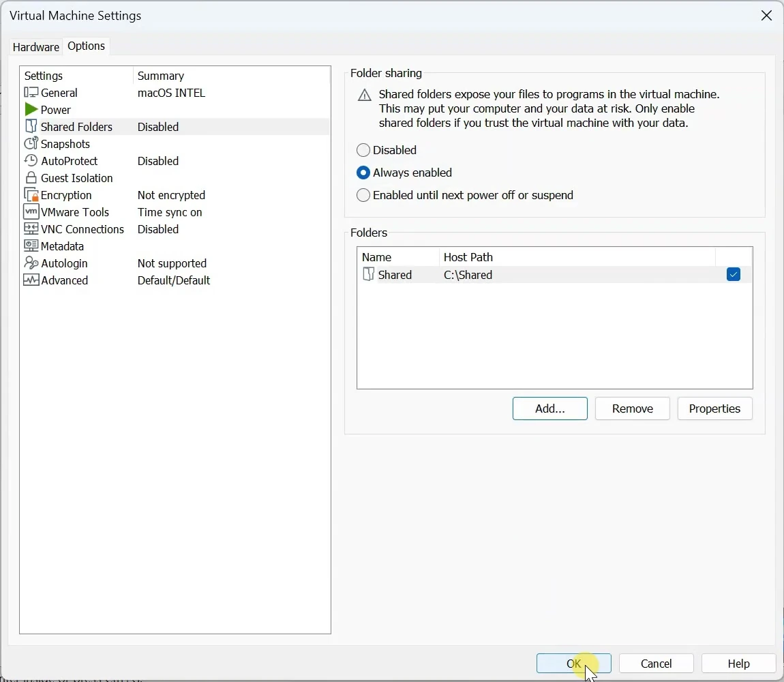784x682 pixels.
Task: Select Snapshots label in the list
Action: [65, 144]
